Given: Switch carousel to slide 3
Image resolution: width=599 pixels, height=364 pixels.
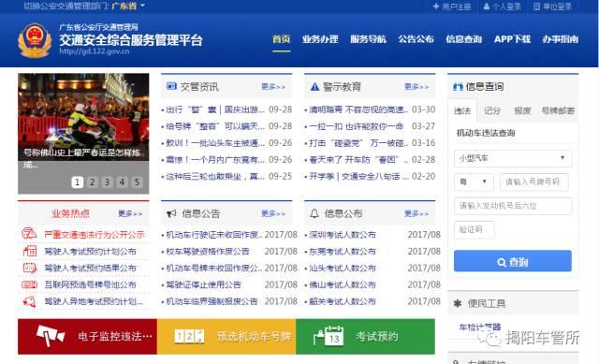Looking at the screenshot, I should [107, 182].
